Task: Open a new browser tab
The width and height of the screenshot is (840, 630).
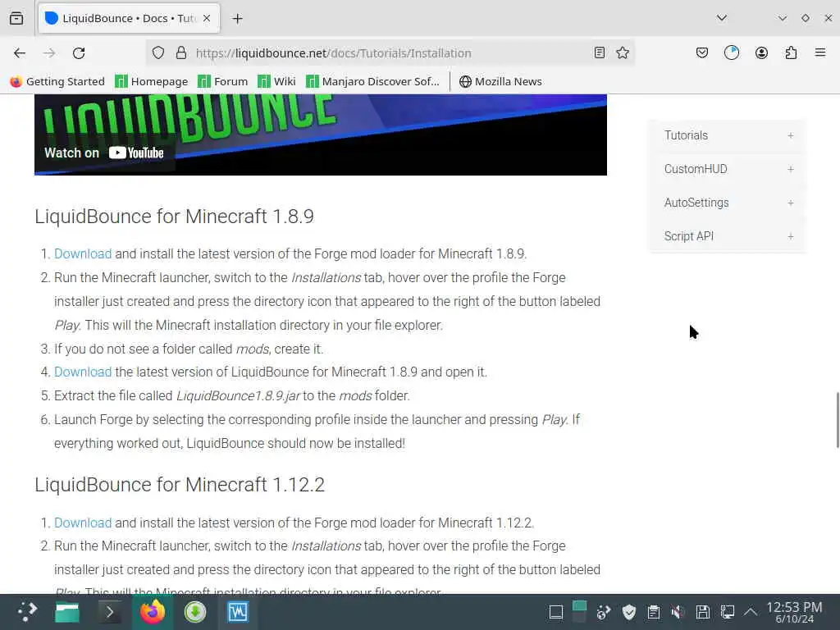Action: pyautogui.click(x=237, y=19)
